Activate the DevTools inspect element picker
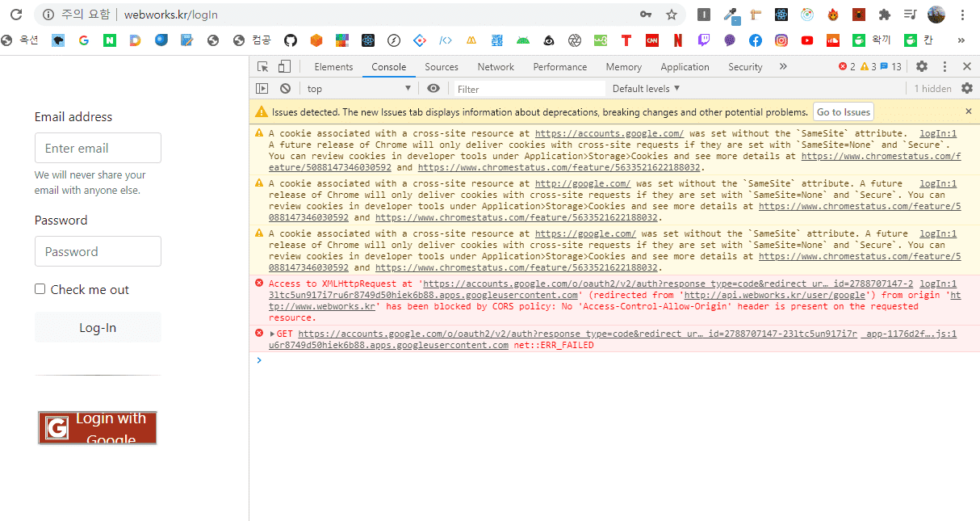This screenshot has width=980, height=521. (x=263, y=67)
